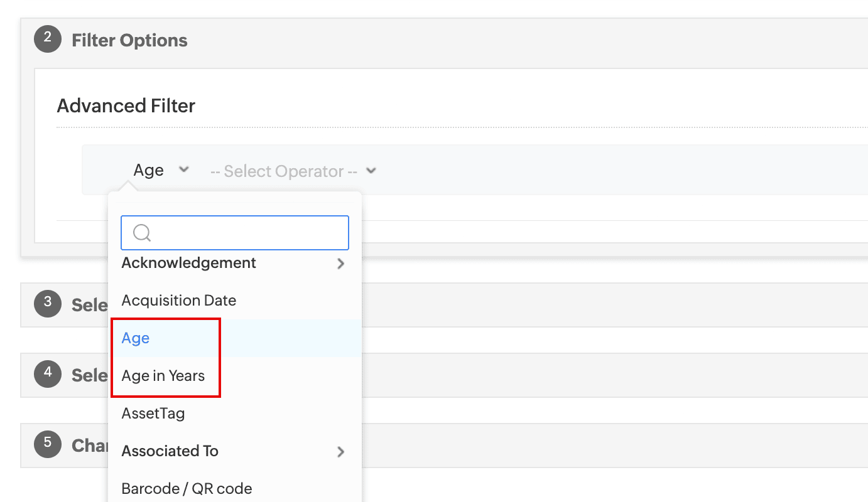Click the chevron beside Select Operator
Screen dimensions: 868x502
371,170
